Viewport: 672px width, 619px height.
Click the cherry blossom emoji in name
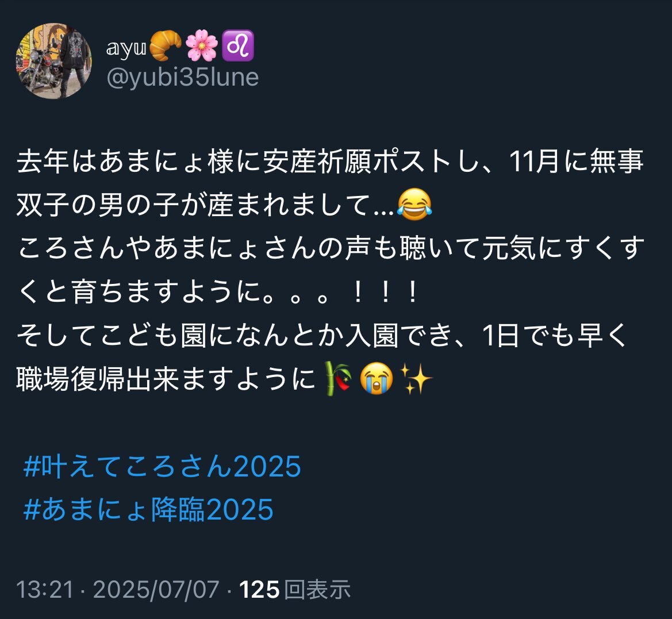(201, 45)
